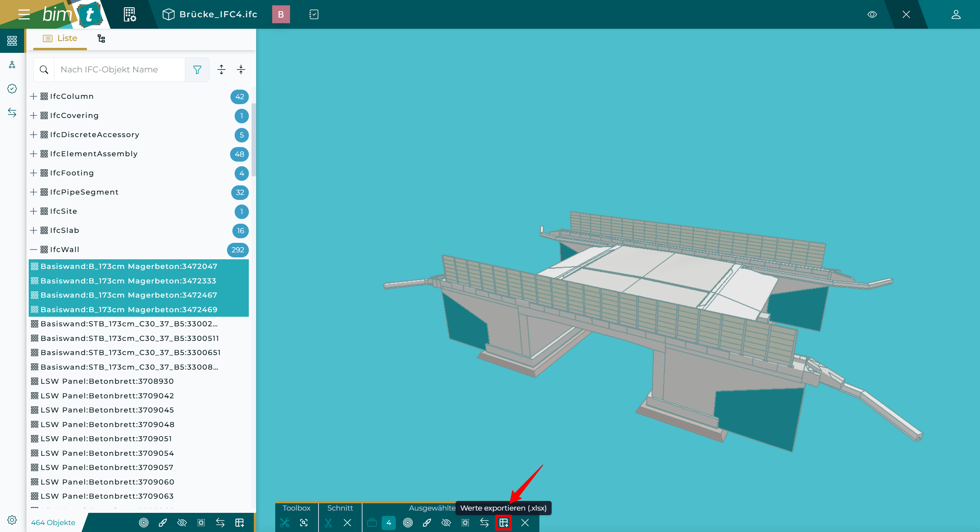Image resolution: width=980 pixels, height=532 pixels.
Task: Click the checklist icon next to the B badge
Action: tap(314, 15)
